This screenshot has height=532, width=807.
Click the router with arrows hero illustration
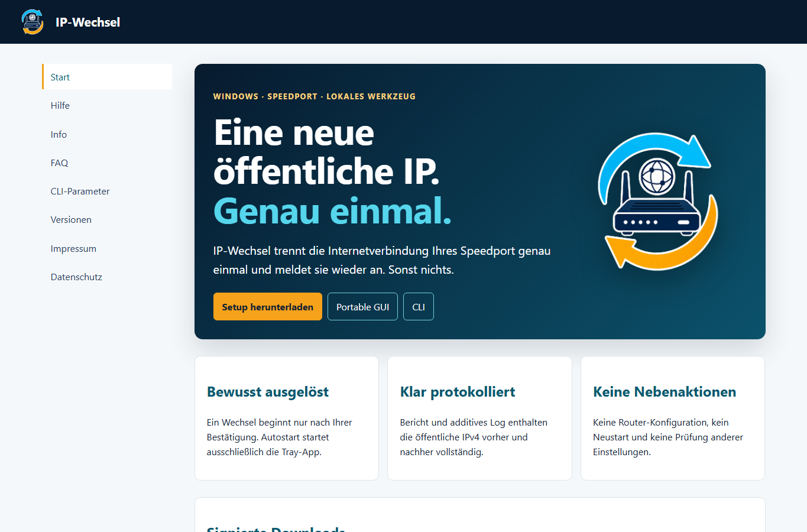[658, 202]
